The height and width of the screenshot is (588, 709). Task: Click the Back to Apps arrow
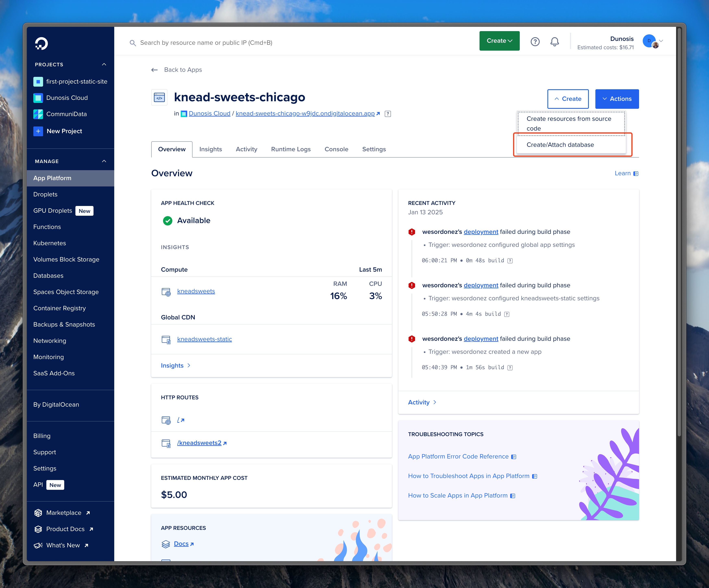154,70
